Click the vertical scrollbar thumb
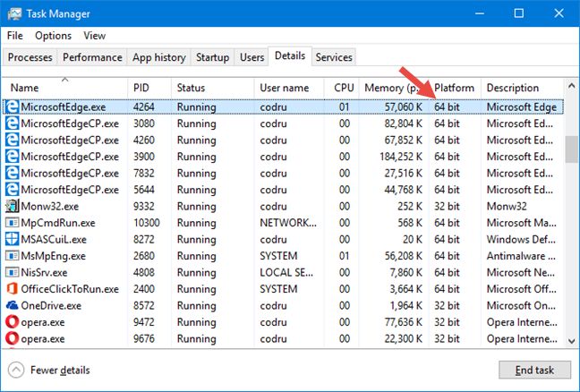This screenshot has width=580, height=392. [571, 149]
